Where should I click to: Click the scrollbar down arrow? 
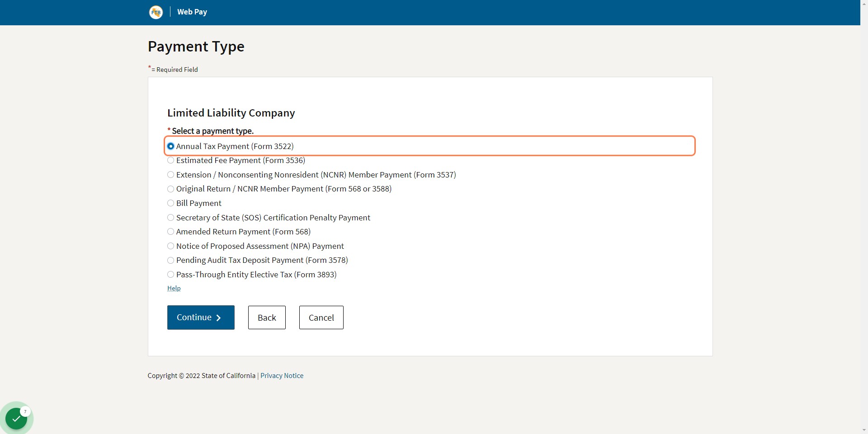(x=864, y=430)
